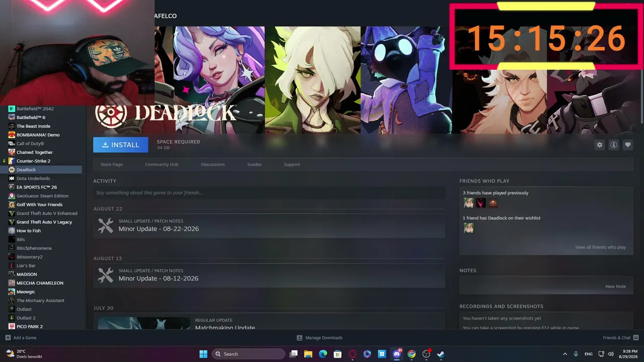Click the MADiSON game icon
This screenshot has height=362, width=644.
[x=12, y=274]
